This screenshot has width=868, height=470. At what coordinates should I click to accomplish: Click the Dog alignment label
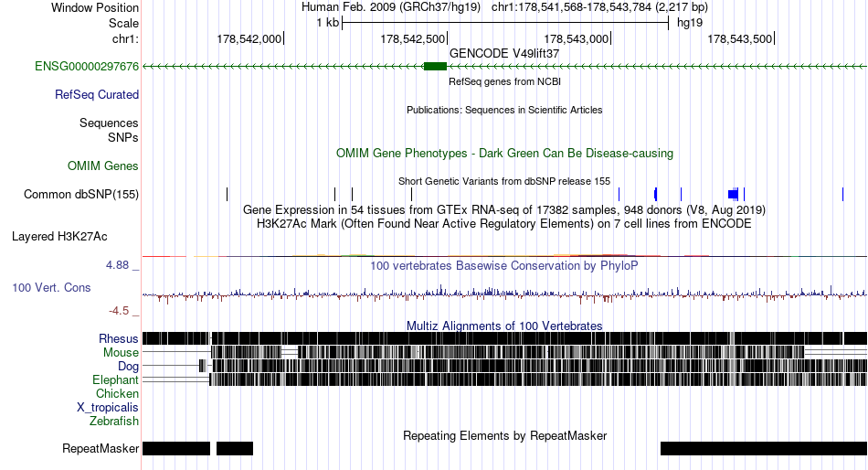click(x=128, y=367)
